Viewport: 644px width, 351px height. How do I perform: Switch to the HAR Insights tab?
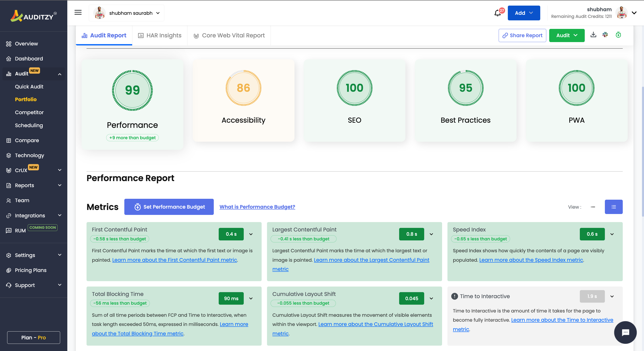click(160, 36)
